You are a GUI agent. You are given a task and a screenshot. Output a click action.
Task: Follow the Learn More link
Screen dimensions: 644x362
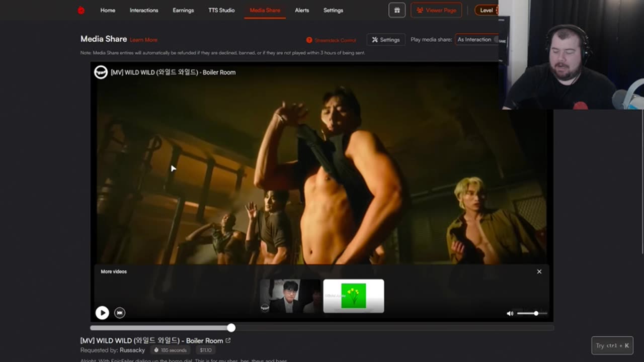point(143,40)
